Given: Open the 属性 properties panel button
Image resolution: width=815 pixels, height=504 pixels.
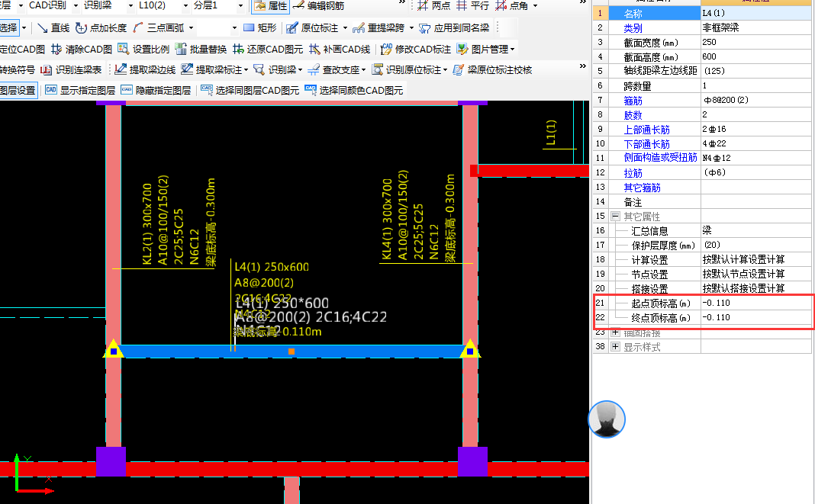Looking at the screenshot, I should [270, 6].
